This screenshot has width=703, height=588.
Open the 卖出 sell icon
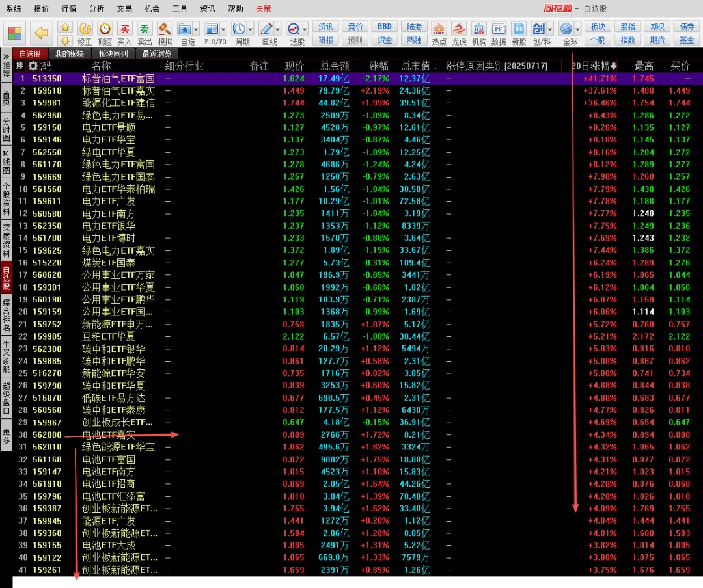coord(145,29)
